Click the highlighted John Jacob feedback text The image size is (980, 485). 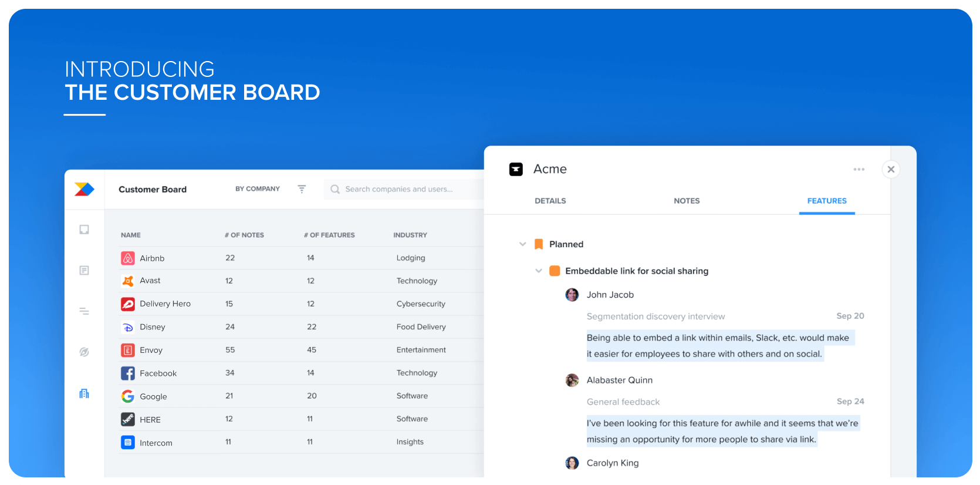[720, 346]
